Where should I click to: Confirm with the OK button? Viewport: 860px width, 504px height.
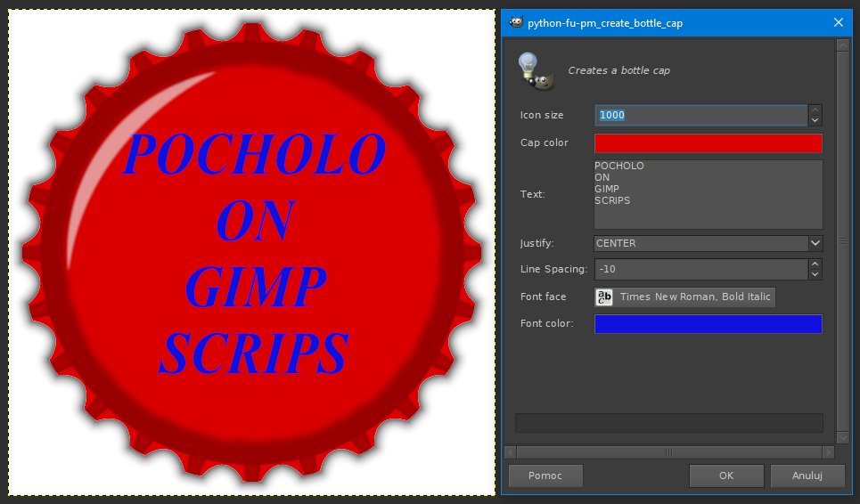click(x=726, y=476)
